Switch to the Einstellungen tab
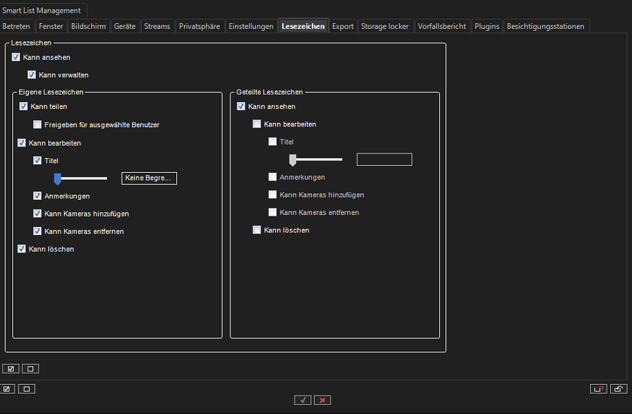Image resolution: width=632 pixels, height=414 pixels. [251, 26]
